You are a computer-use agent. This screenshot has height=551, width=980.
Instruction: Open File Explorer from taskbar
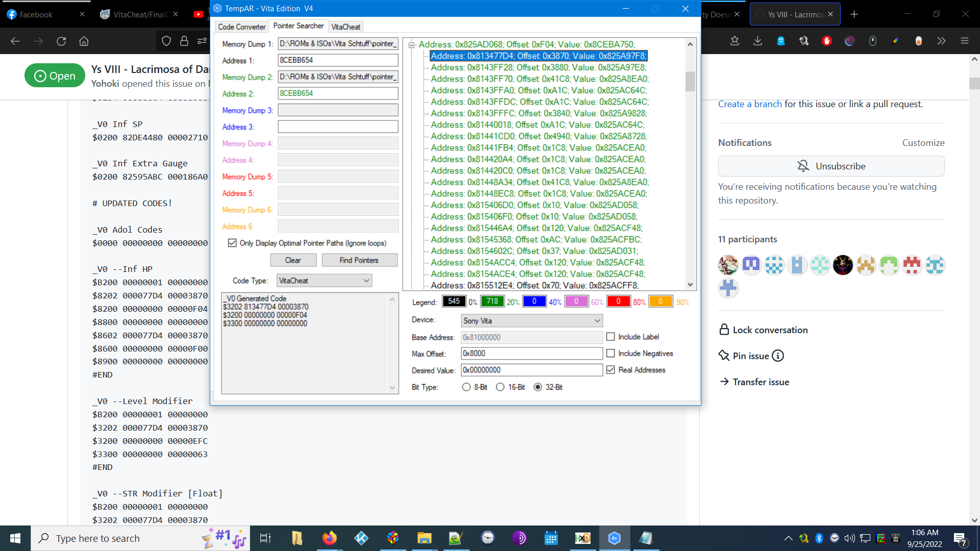pos(424,538)
